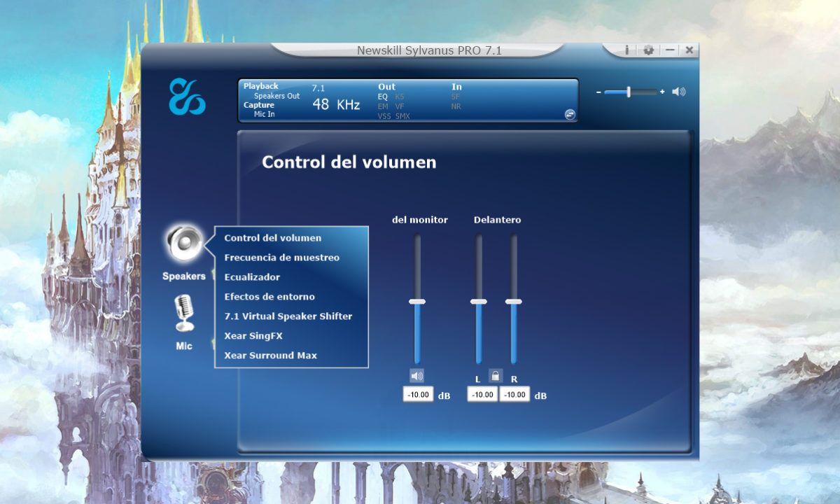
Task: Open Frecuencia de muestreo menu entry
Action: pyautogui.click(x=281, y=258)
